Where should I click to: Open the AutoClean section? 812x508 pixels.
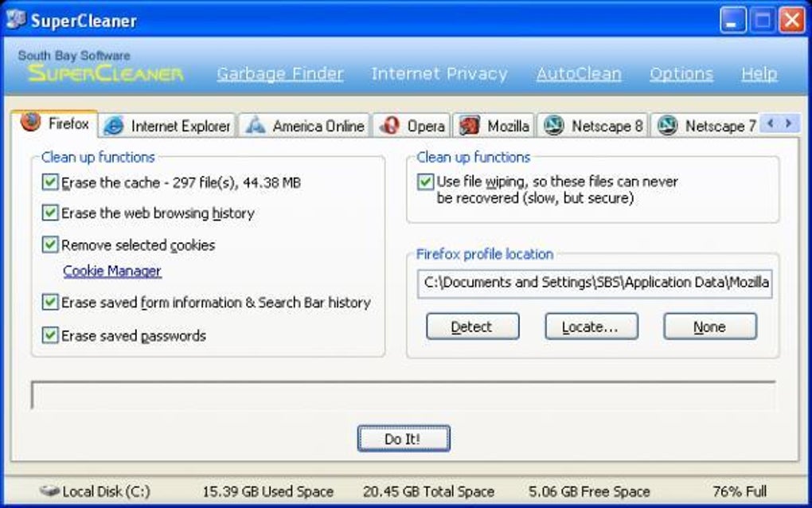(579, 73)
